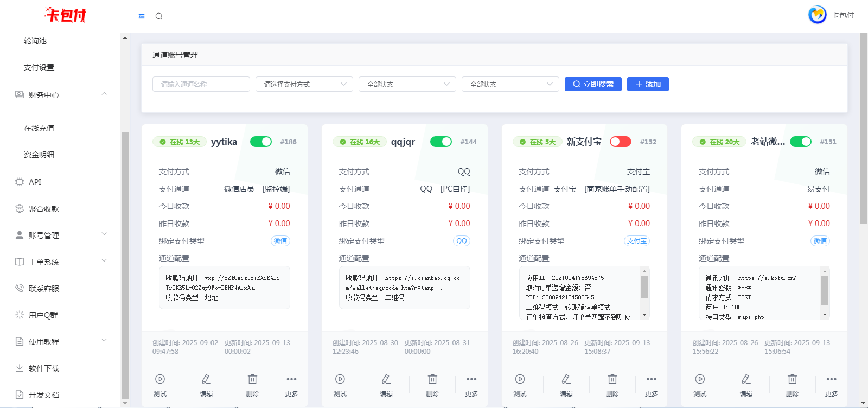Click the 新支付宝 config box scrollbar
The image size is (868, 408).
point(644,288)
